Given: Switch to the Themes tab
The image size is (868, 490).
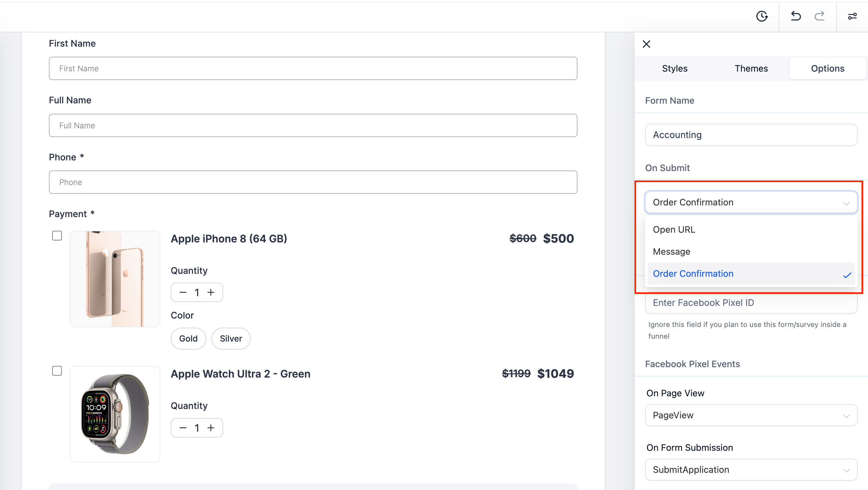Looking at the screenshot, I should coord(751,68).
